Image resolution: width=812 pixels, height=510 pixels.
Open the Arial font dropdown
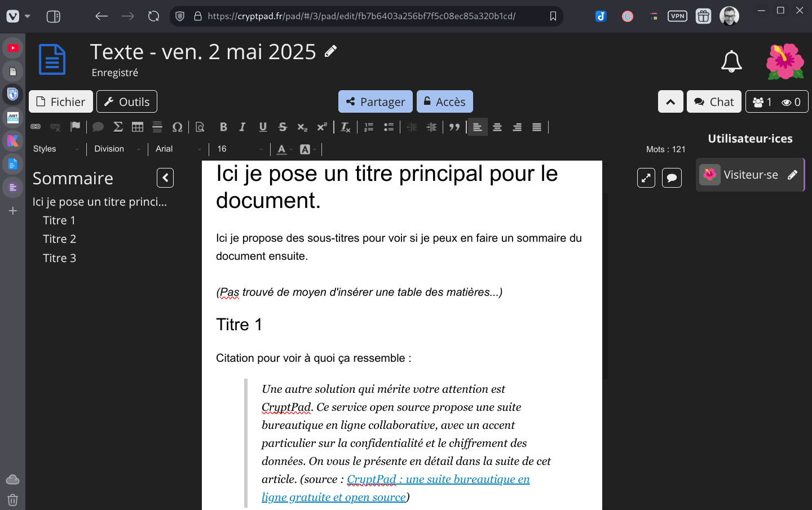tap(178, 149)
